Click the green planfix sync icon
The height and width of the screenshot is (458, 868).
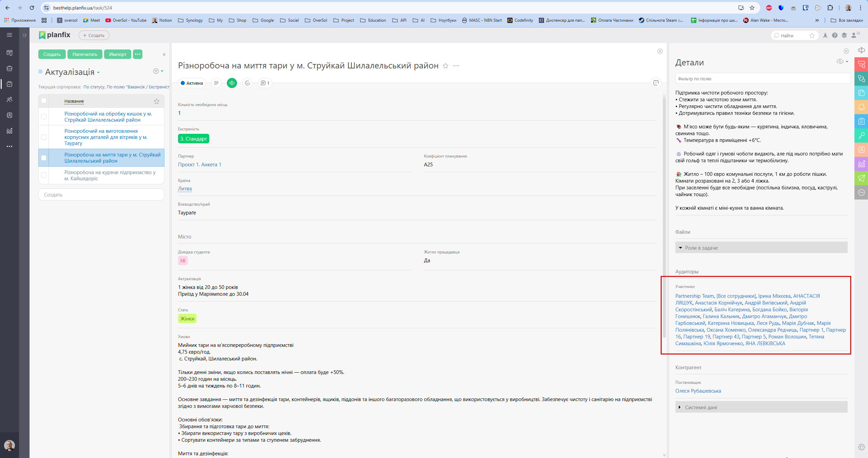pyautogui.click(x=232, y=83)
